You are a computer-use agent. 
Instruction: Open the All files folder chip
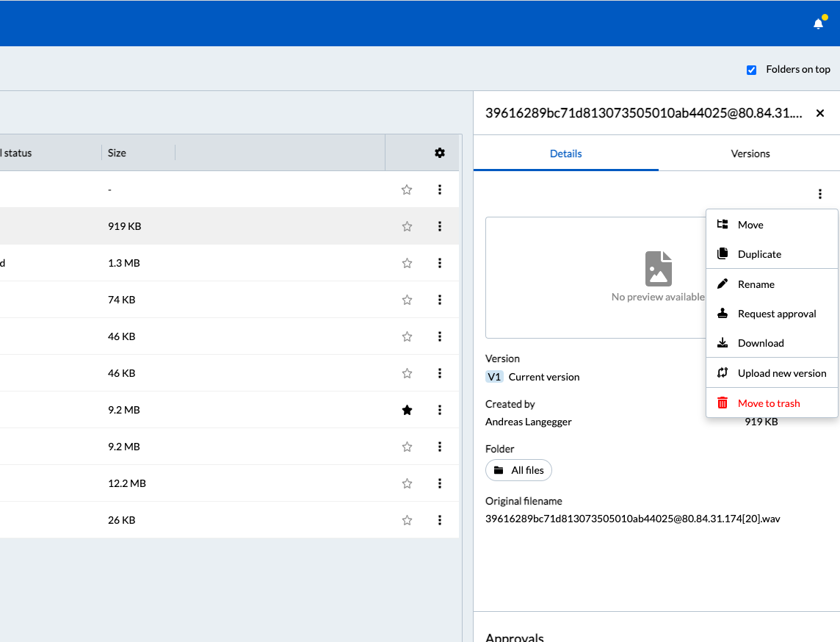coord(518,470)
